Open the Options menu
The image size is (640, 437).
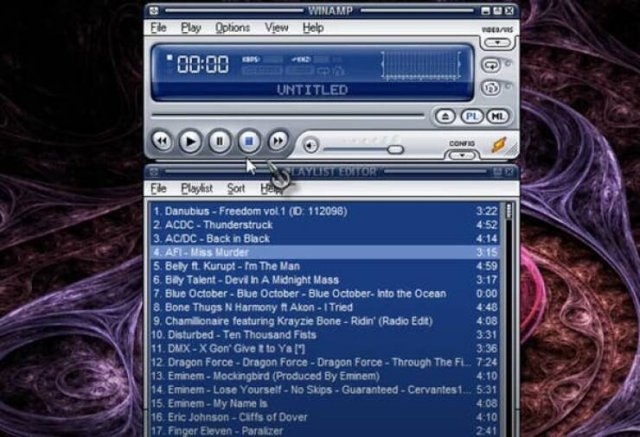coord(233,28)
